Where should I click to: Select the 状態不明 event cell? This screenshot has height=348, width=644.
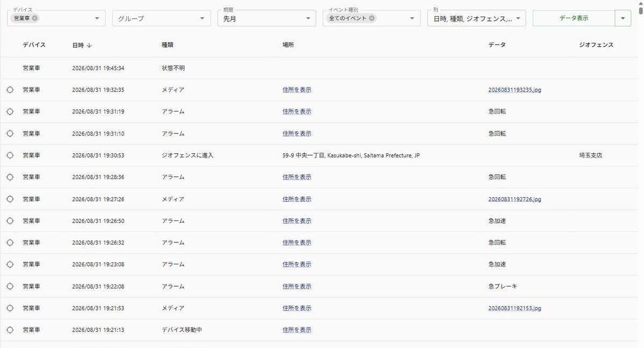tap(173, 68)
